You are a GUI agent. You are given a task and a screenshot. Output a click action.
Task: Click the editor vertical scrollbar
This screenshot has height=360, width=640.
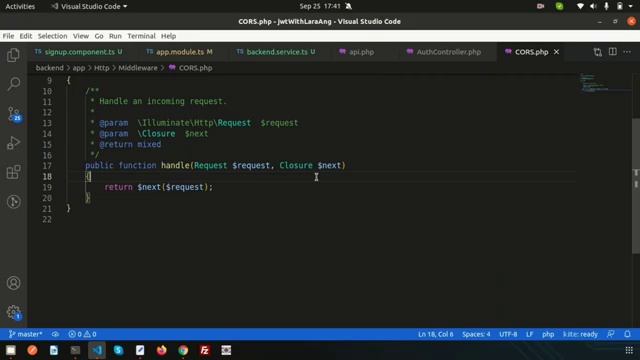636,186
